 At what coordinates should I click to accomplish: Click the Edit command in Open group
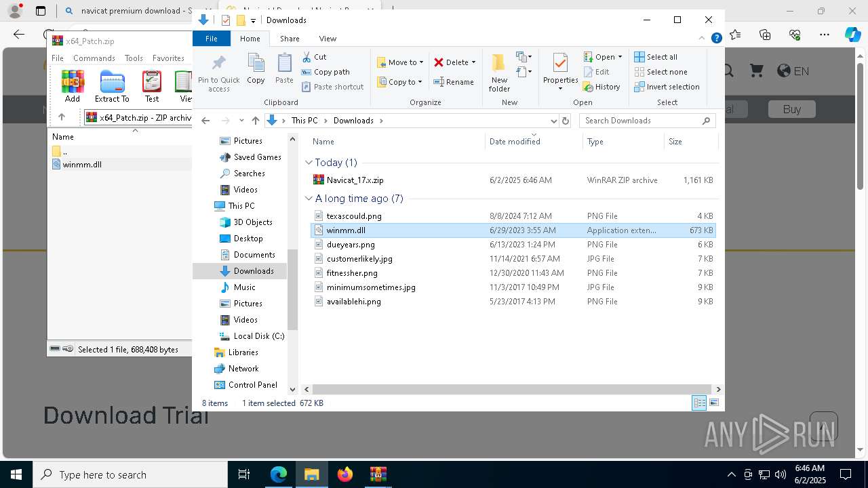596,72
